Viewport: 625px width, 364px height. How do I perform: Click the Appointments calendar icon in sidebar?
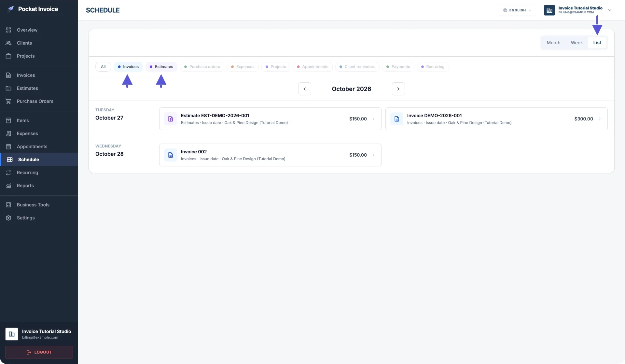pos(8,147)
